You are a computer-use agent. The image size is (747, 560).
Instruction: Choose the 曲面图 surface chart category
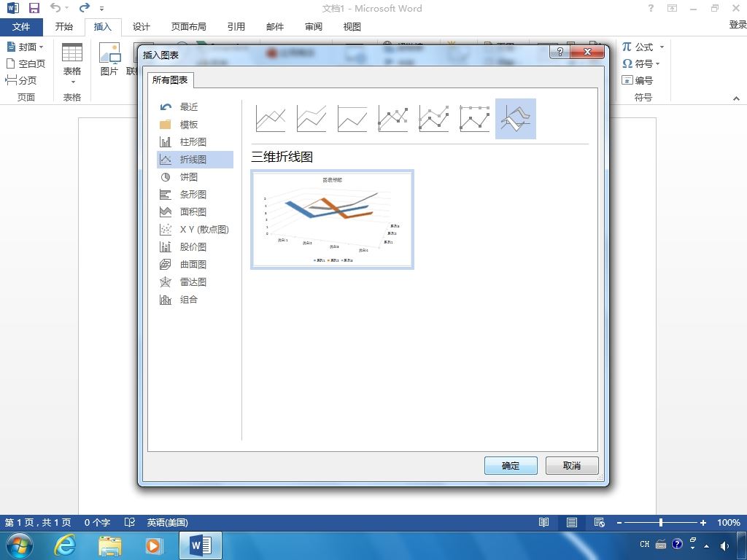click(195, 264)
